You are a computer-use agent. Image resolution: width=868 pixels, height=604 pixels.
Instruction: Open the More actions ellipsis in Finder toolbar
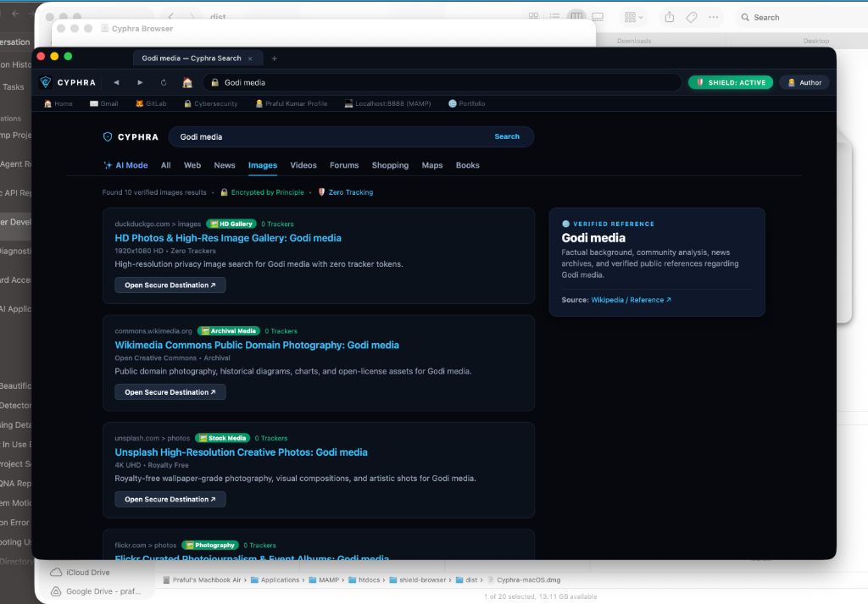click(x=714, y=17)
